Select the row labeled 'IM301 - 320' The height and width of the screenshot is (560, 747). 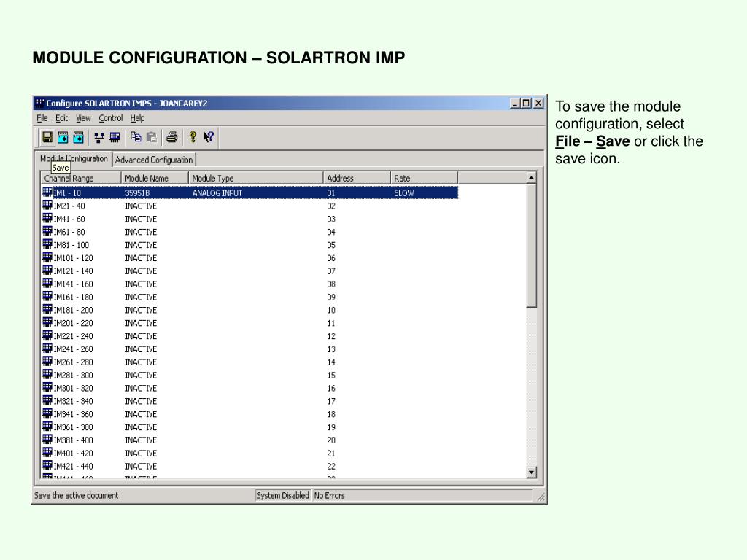click(249, 388)
